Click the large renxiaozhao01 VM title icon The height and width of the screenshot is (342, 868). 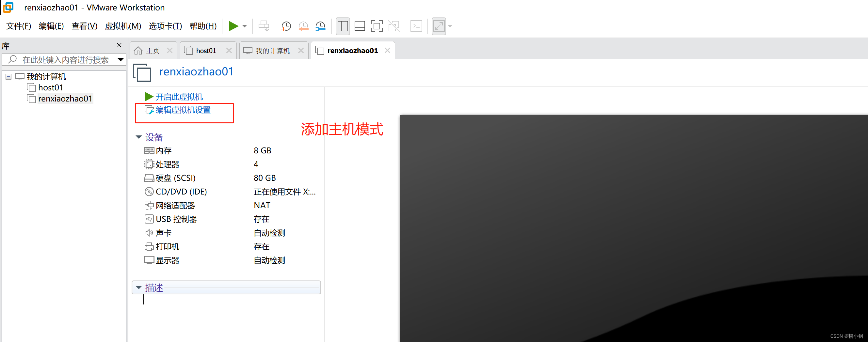point(142,72)
